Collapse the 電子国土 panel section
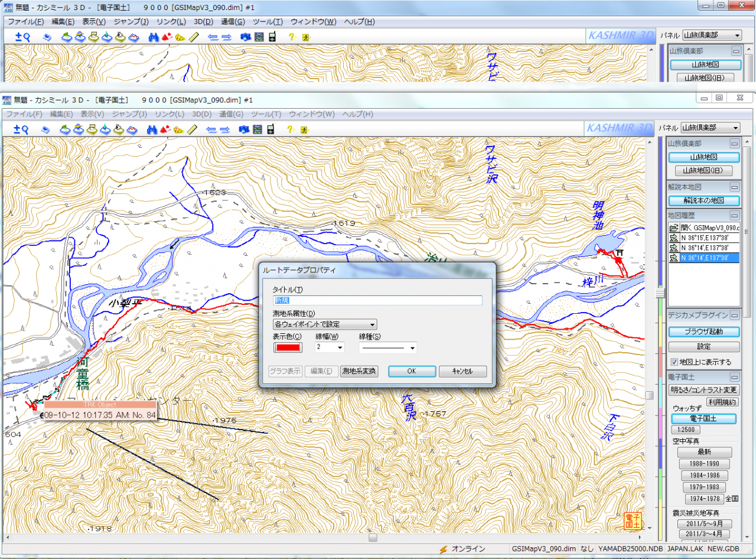 735,376
